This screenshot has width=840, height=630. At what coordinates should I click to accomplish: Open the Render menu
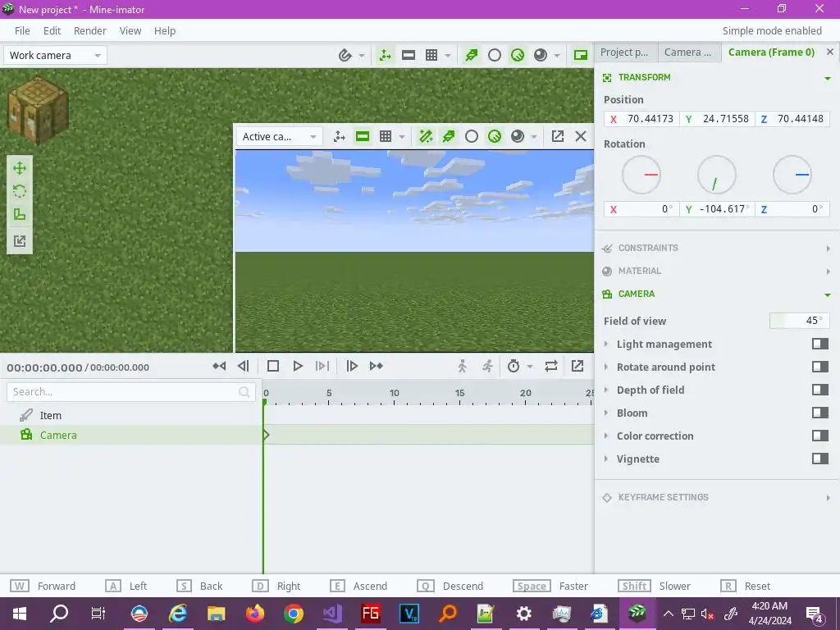(x=90, y=30)
